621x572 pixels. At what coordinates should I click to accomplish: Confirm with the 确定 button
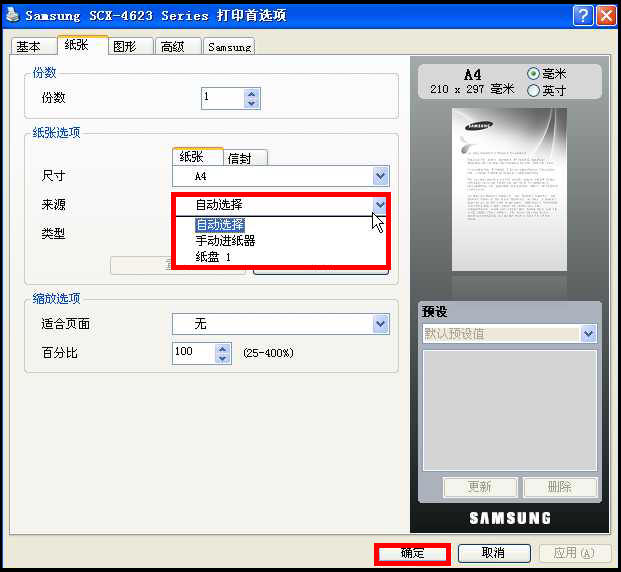pos(412,553)
